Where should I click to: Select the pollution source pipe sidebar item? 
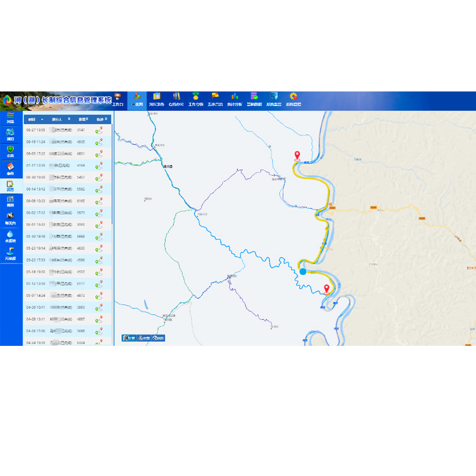(x=11, y=254)
